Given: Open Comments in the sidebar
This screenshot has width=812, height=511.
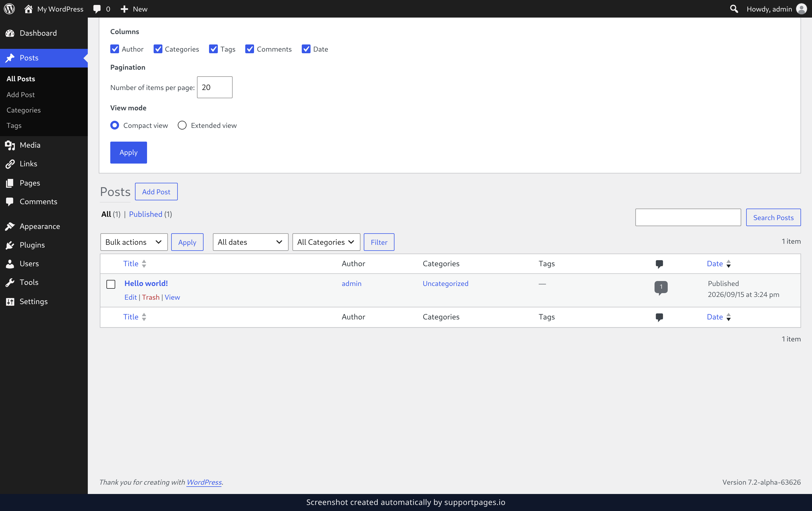Looking at the screenshot, I should 44,202.
